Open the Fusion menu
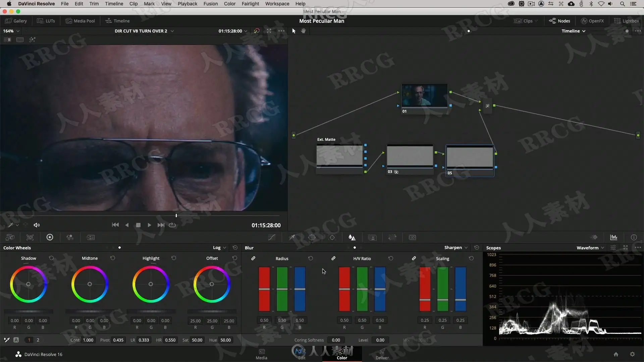 tap(210, 4)
